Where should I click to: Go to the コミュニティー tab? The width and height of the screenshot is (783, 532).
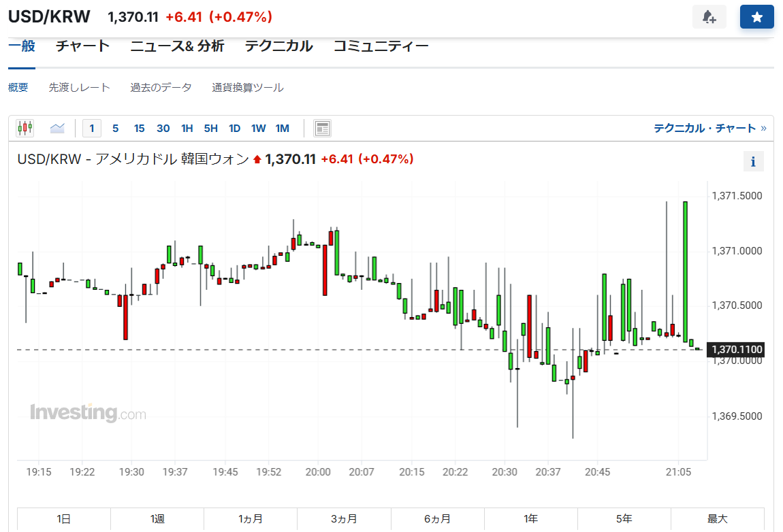point(381,46)
